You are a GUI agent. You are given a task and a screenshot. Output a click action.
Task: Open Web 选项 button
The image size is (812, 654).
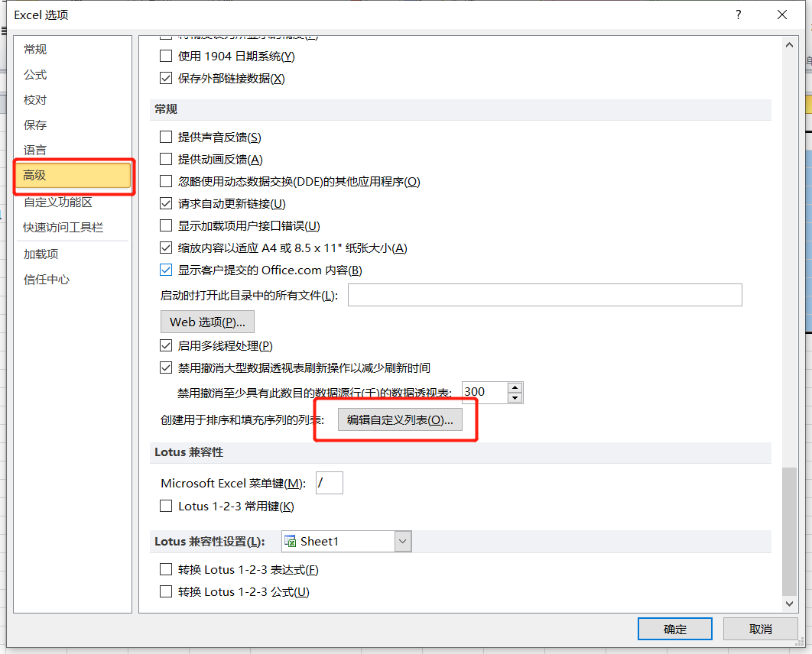pyautogui.click(x=207, y=322)
